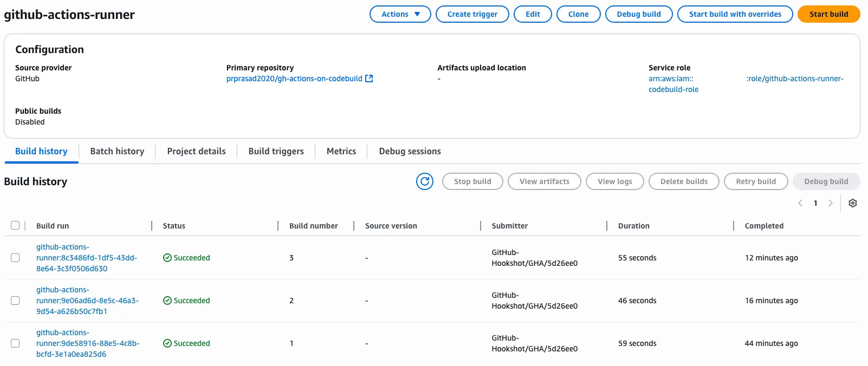Click '12 minutes ago' completed cell
868x366 pixels.
772,258
